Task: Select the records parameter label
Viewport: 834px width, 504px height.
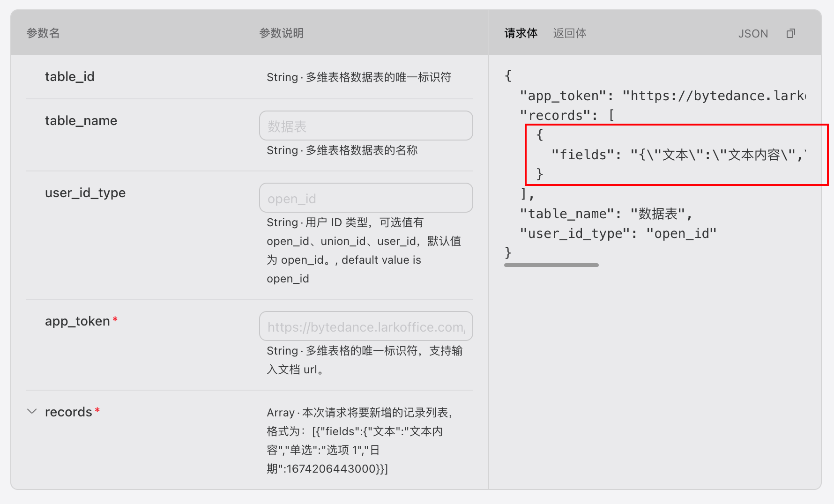Action: 68,412
